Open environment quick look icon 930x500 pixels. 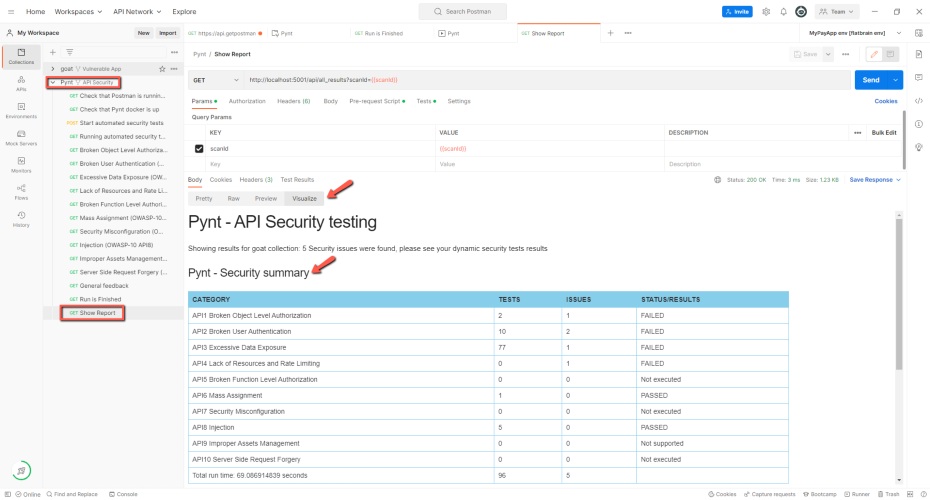point(919,33)
